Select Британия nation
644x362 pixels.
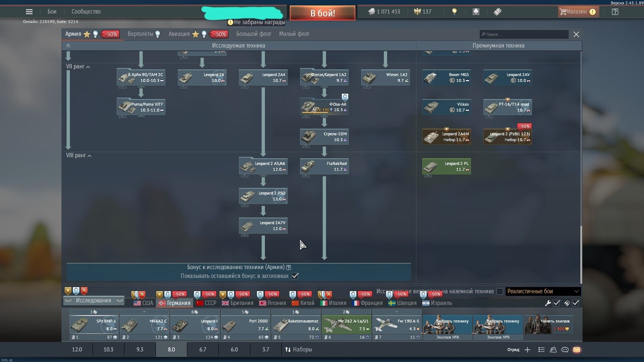click(237, 303)
